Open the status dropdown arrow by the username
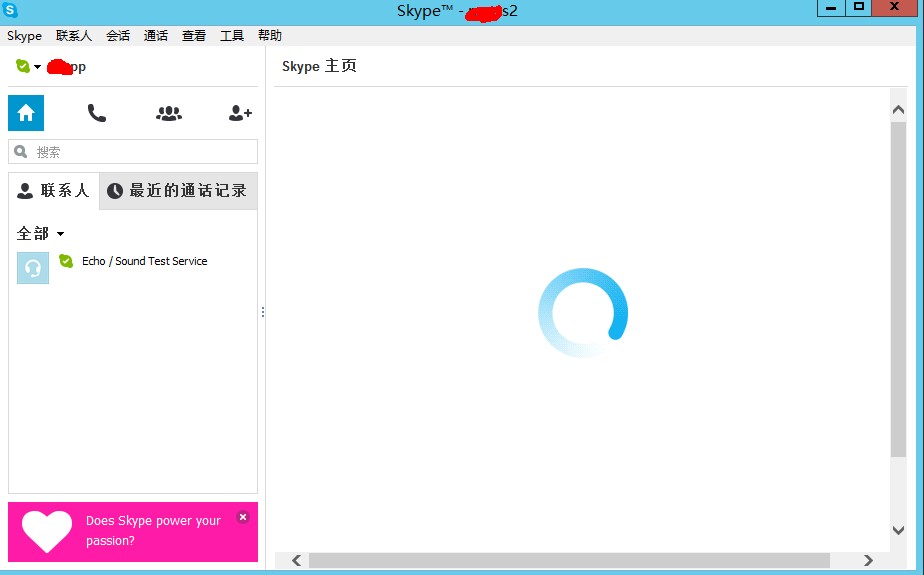This screenshot has height=575, width=924. click(37, 67)
